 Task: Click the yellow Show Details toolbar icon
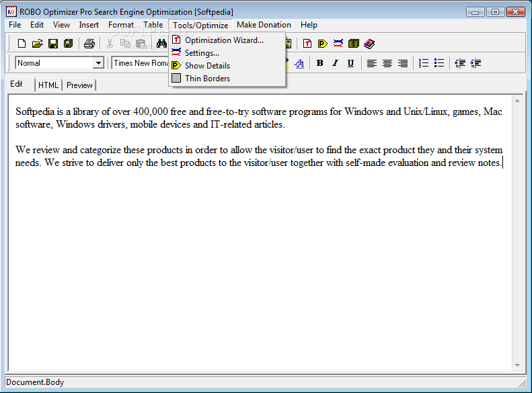(322, 44)
